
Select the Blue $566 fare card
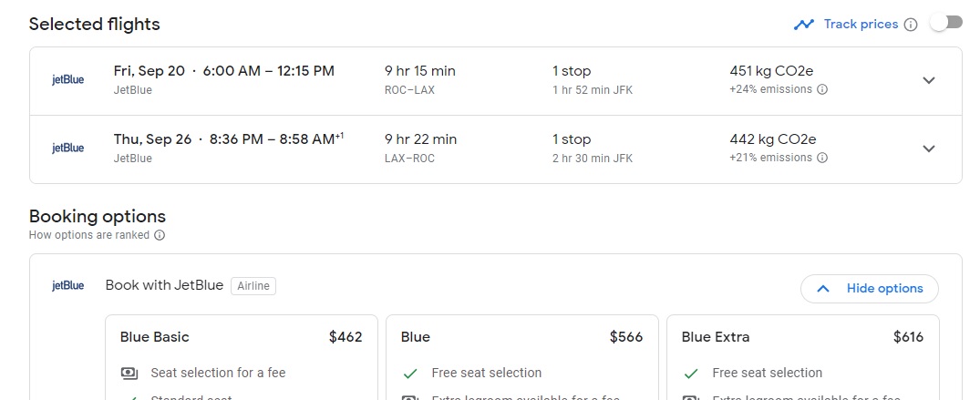521,357
